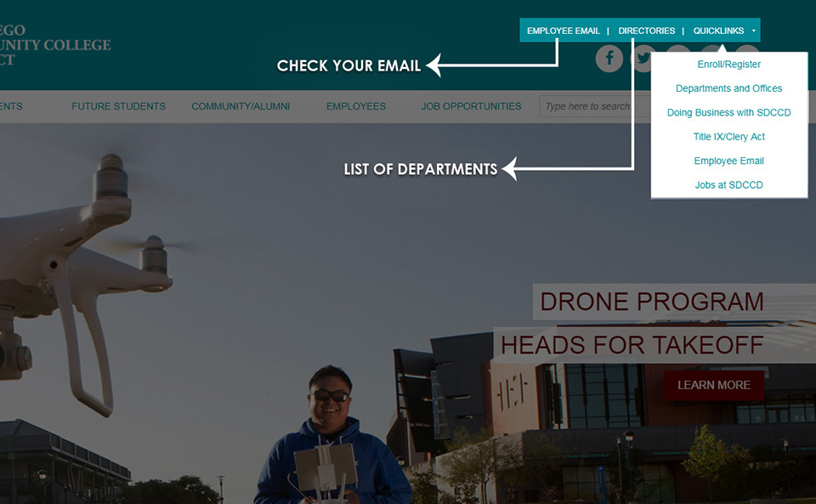The image size is (816, 504).
Task: Pick Employee Email in Quicklinks list
Action: 728,161
